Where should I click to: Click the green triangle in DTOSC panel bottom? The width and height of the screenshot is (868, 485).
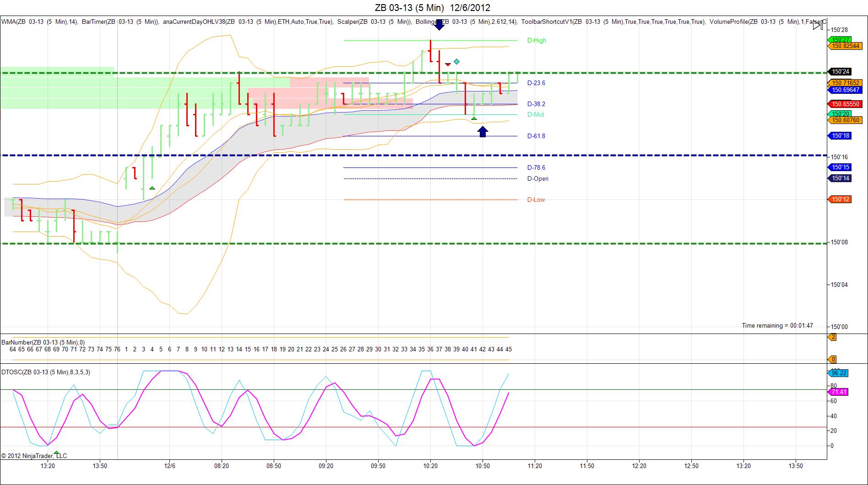coord(56,453)
